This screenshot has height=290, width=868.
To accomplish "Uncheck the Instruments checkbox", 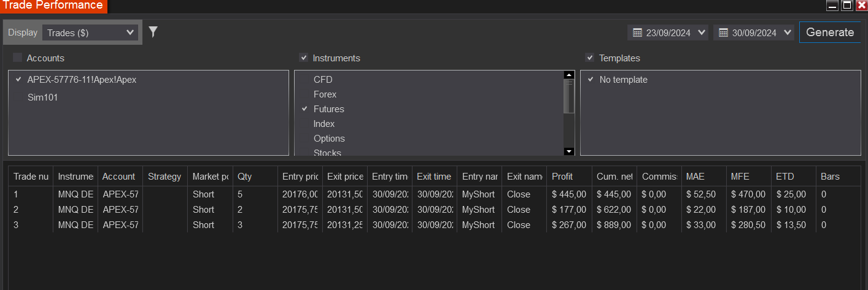I will pos(303,58).
